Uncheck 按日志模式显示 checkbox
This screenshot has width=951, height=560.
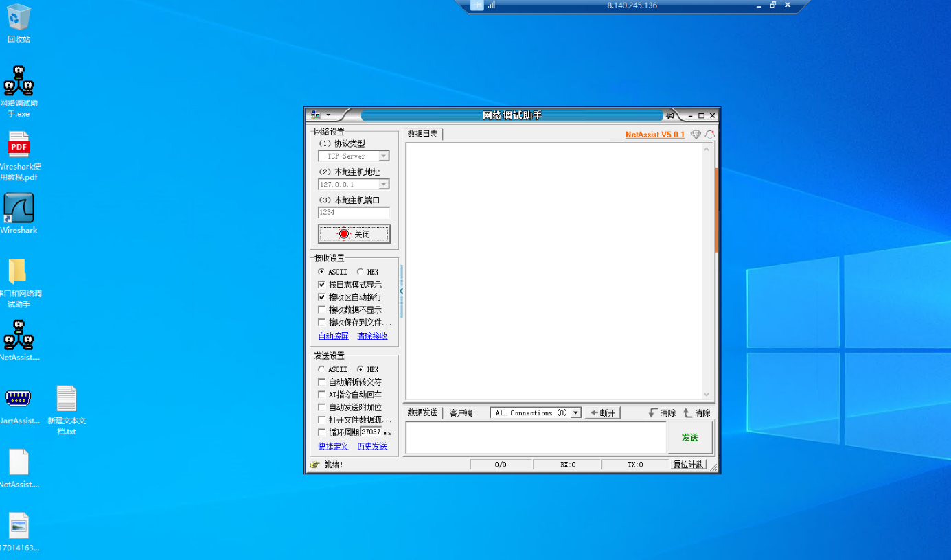(322, 284)
